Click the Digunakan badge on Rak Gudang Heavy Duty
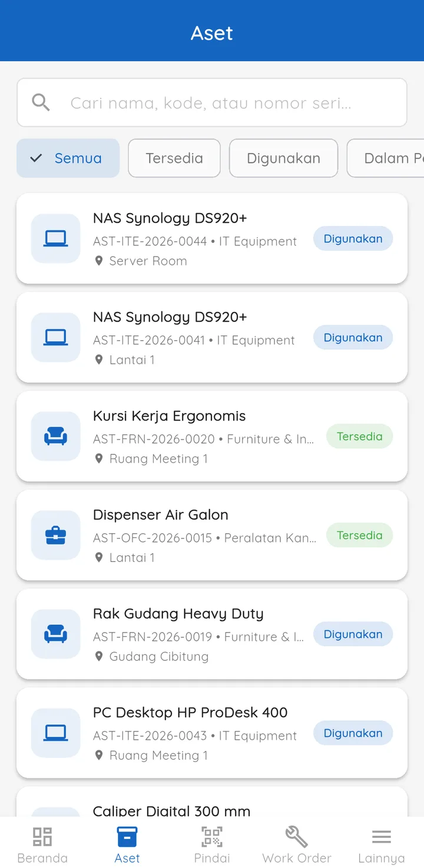The height and width of the screenshot is (868, 424). tap(353, 634)
